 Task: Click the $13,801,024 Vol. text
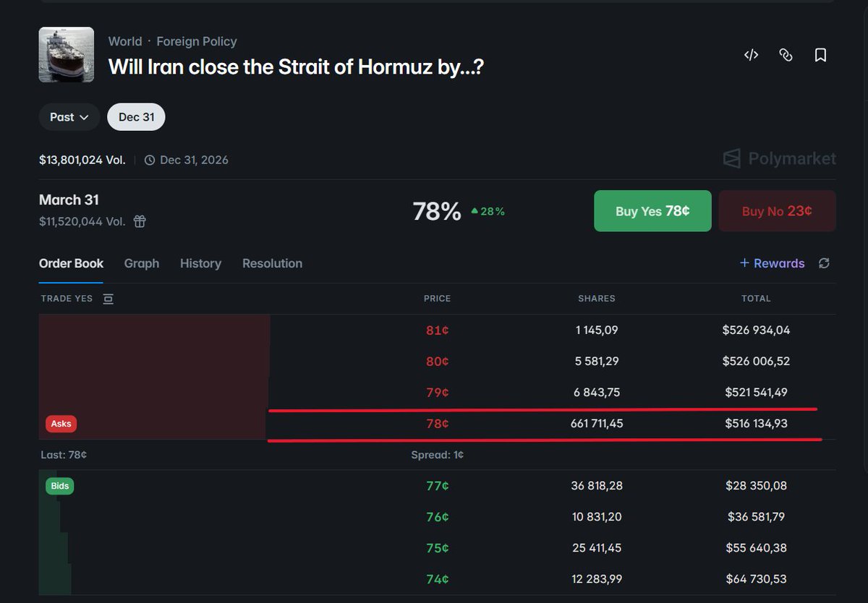tap(82, 160)
